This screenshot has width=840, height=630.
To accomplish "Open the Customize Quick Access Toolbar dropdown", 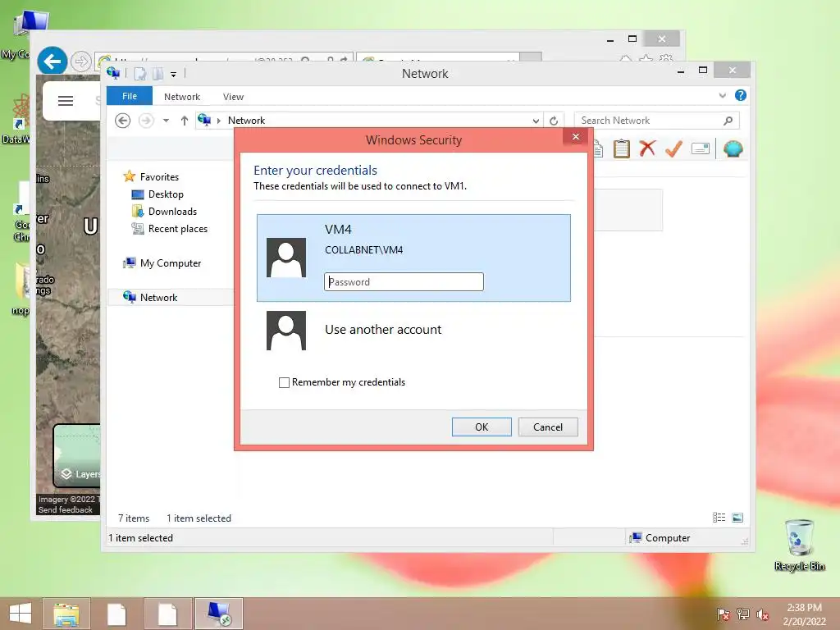I will [174, 74].
